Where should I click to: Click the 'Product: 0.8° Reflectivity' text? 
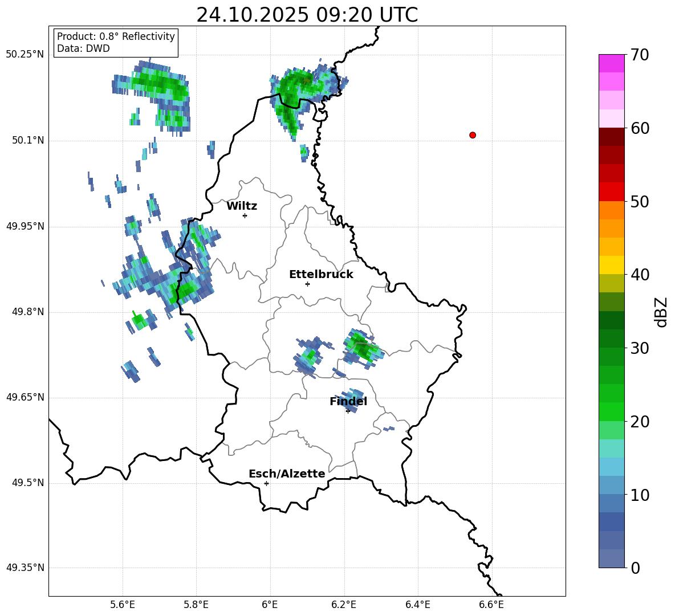point(116,36)
